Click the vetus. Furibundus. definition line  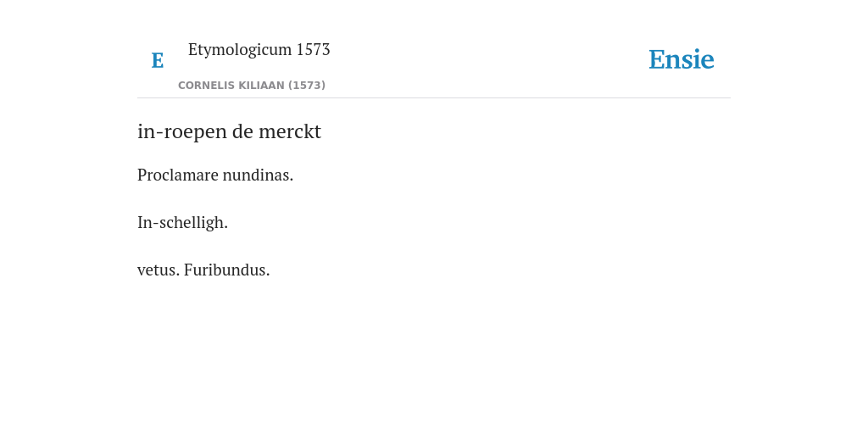pyautogui.click(x=203, y=270)
